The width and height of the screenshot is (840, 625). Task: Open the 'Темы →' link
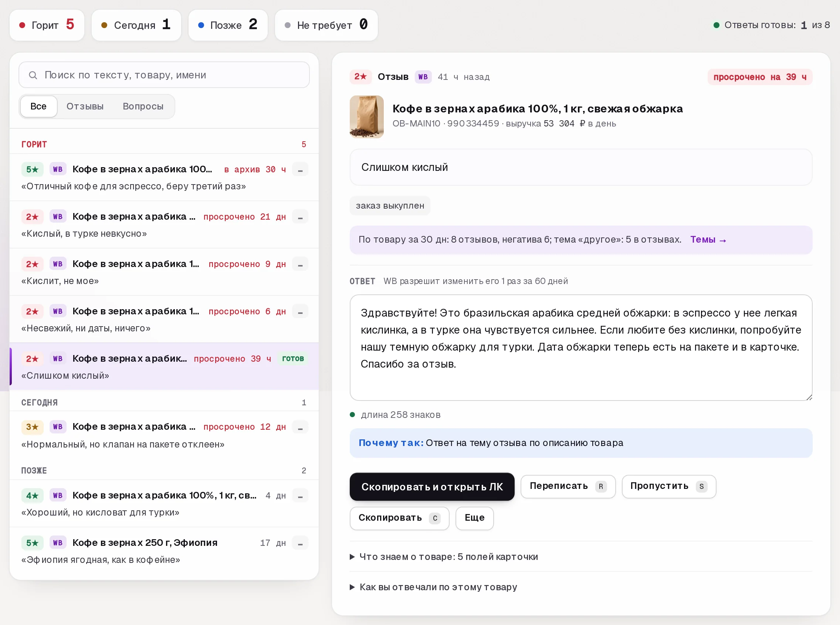point(708,240)
